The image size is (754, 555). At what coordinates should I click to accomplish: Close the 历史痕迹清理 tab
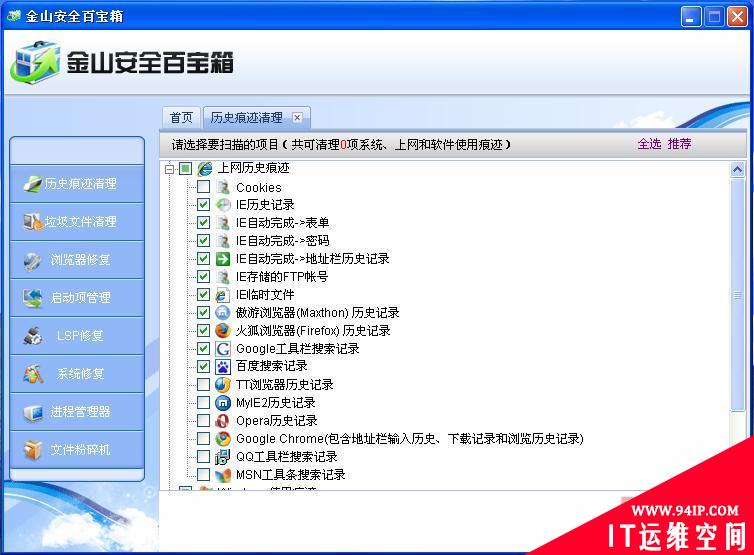coord(297,117)
